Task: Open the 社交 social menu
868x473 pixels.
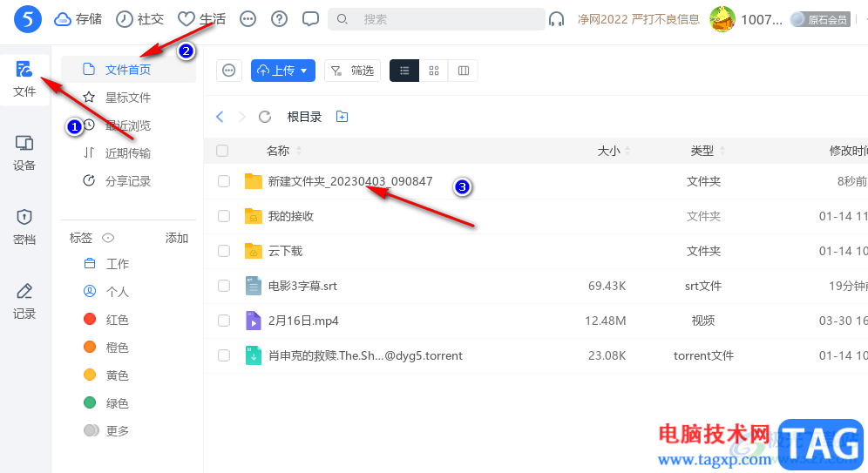Action: click(140, 19)
